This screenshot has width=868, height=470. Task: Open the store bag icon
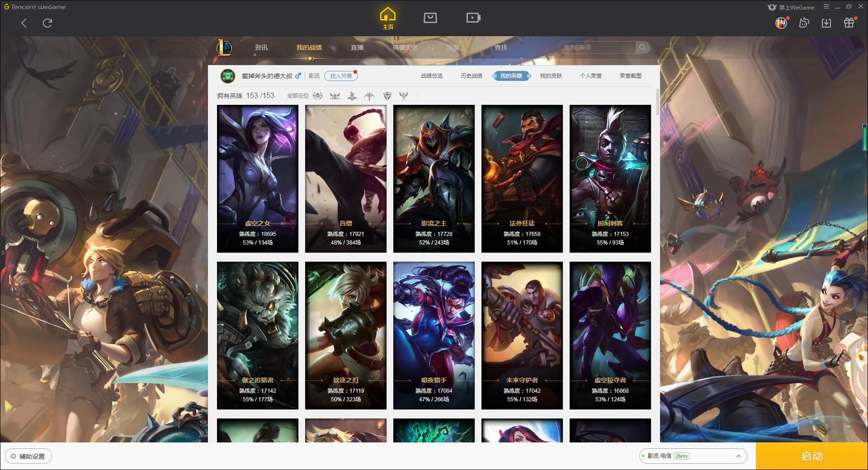tap(430, 18)
